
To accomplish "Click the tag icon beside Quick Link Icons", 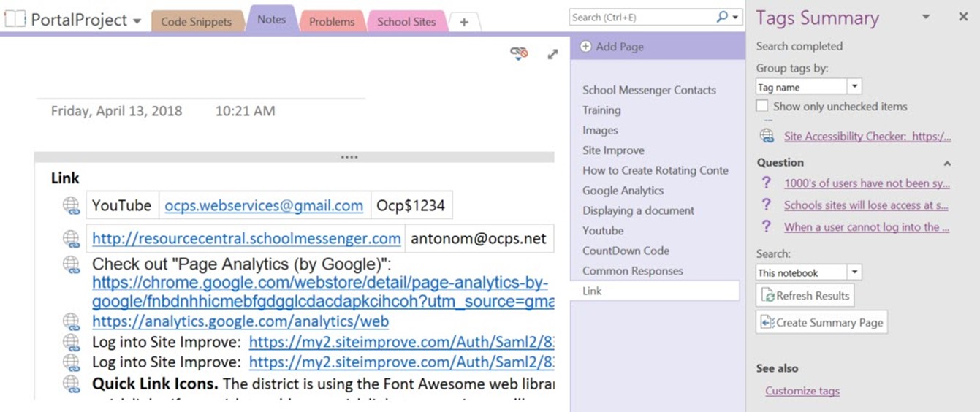I will (x=71, y=384).
